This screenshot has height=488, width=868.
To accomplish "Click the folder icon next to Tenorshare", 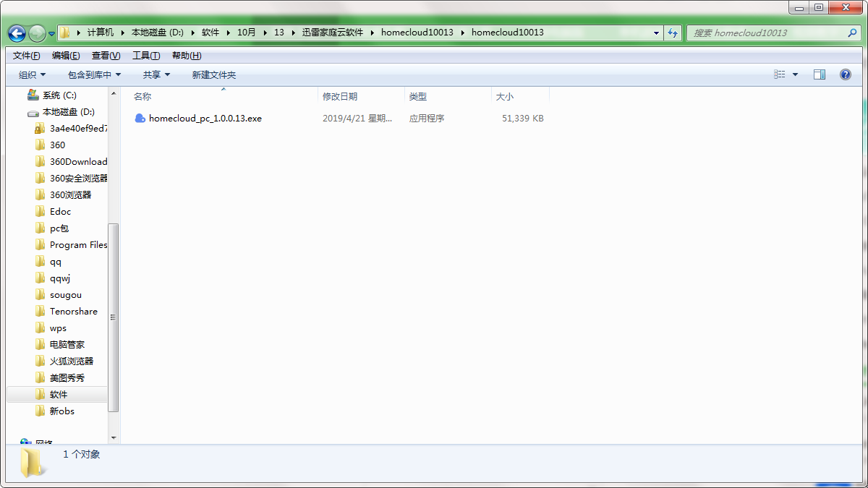I will point(41,312).
